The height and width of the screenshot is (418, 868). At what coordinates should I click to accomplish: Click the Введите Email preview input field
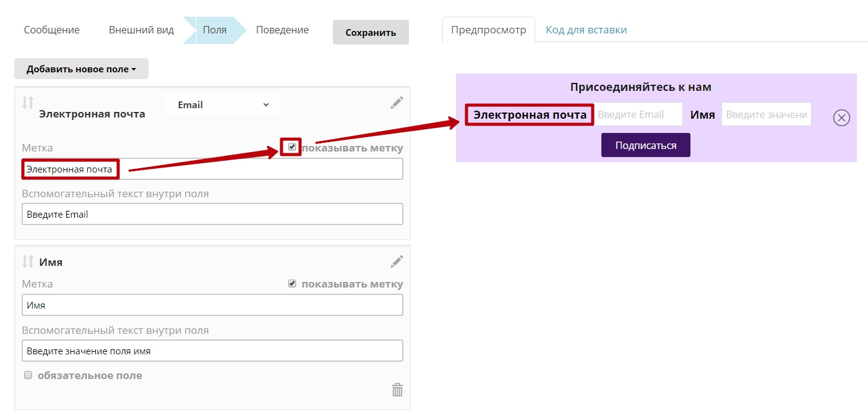(x=638, y=114)
